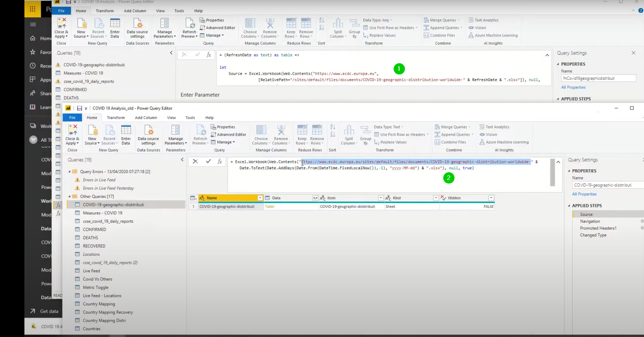The image size is (644, 337).
Task: Expand formula bar with chevron in lower window
Action: pyautogui.click(x=558, y=162)
